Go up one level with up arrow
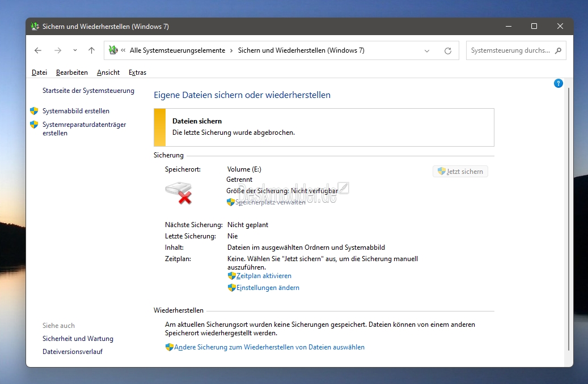588x384 pixels. (91, 50)
